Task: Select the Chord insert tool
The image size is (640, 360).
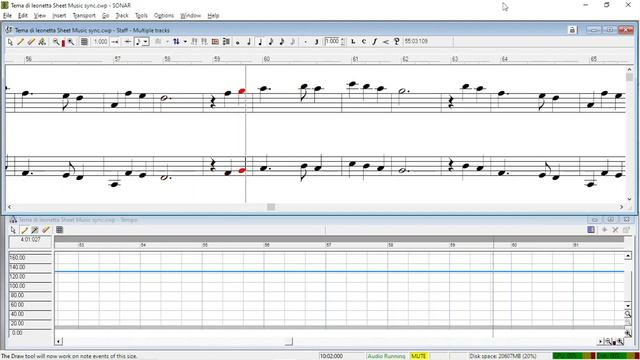Action: point(364,42)
